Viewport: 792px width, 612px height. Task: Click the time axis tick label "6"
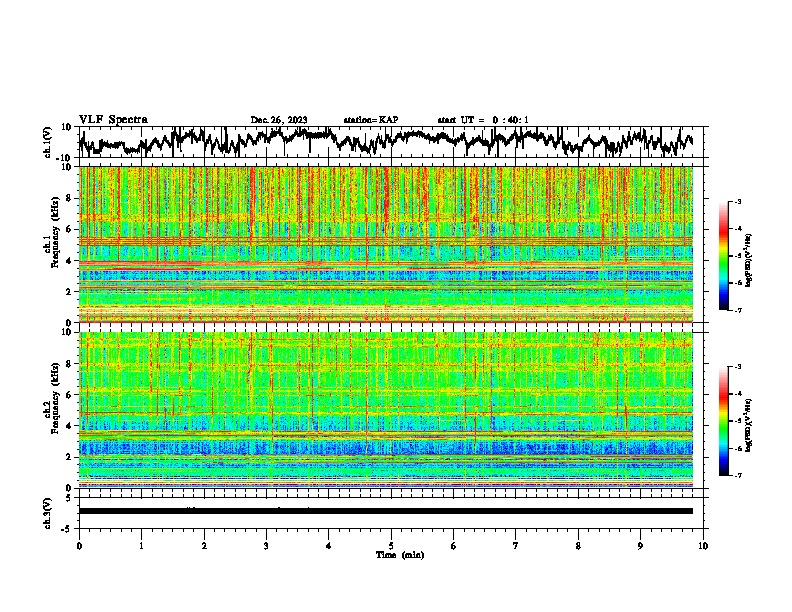coord(454,546)
